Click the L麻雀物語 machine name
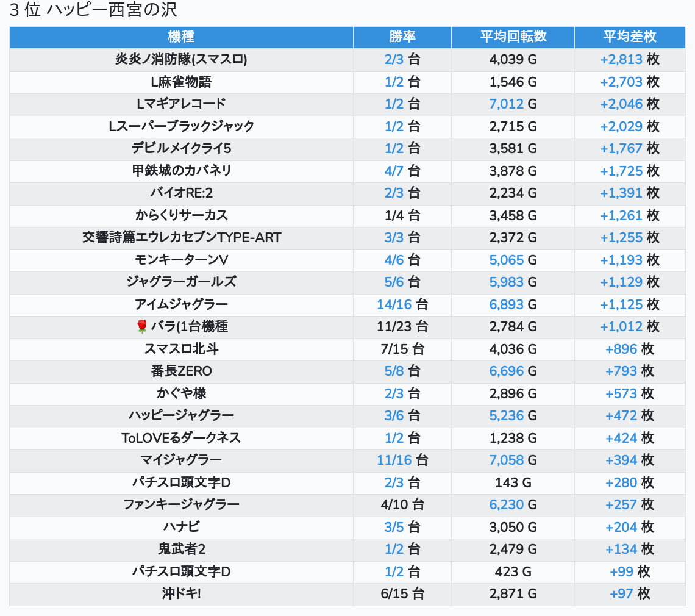Screen dimensions: 695x616 (181, 82)
